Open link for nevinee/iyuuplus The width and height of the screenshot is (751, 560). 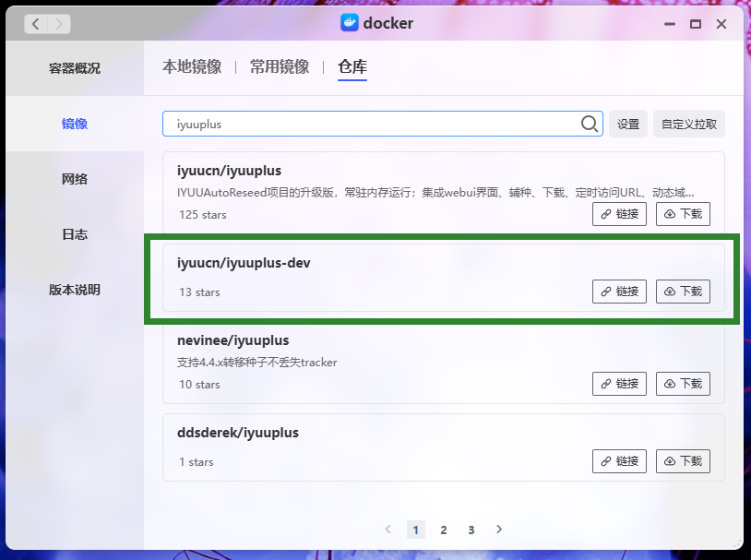619,384
